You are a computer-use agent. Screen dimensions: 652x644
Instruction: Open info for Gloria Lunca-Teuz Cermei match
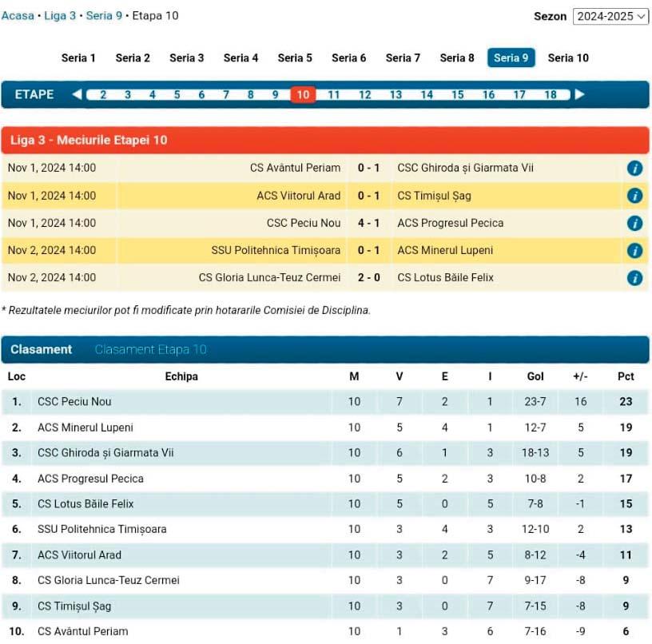pos(634,278)
